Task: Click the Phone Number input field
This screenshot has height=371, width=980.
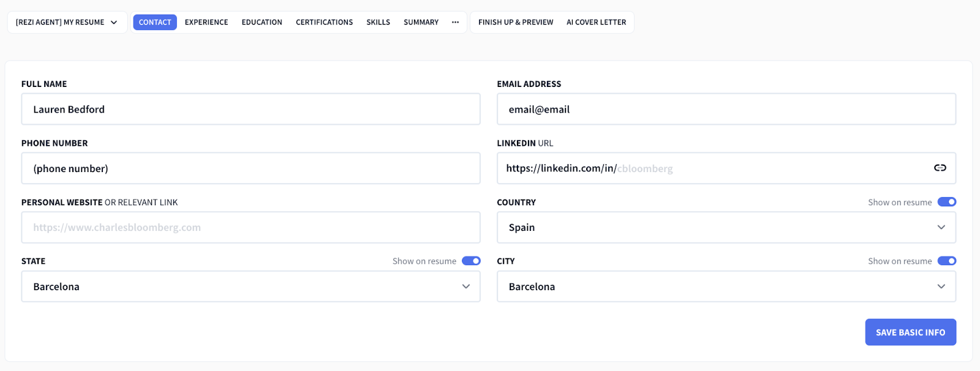Action: [x=251, y=168]
